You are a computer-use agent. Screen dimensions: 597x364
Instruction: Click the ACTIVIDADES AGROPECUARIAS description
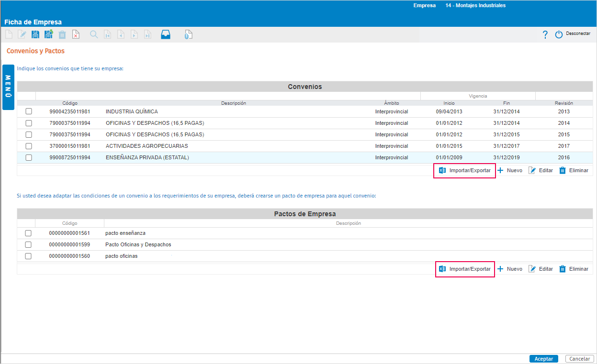click(146, 146)
